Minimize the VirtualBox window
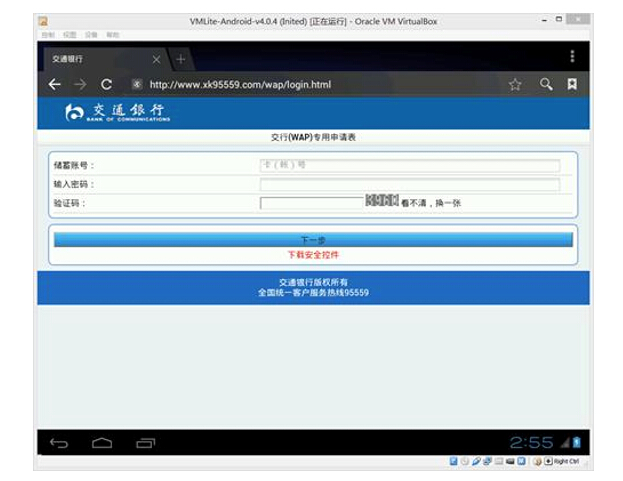The image size is (623, 481). (544, 20)
